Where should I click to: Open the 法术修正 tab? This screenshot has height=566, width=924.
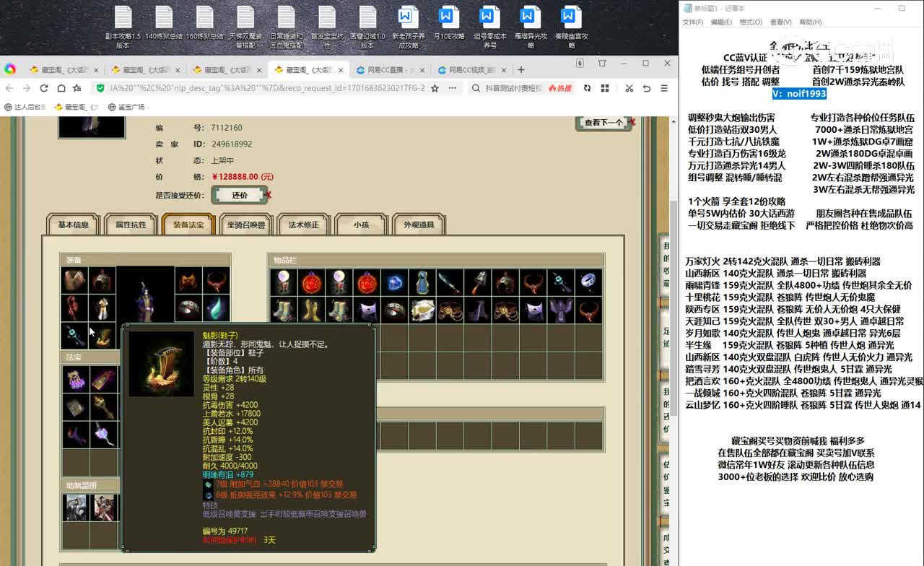coord(304,225)
